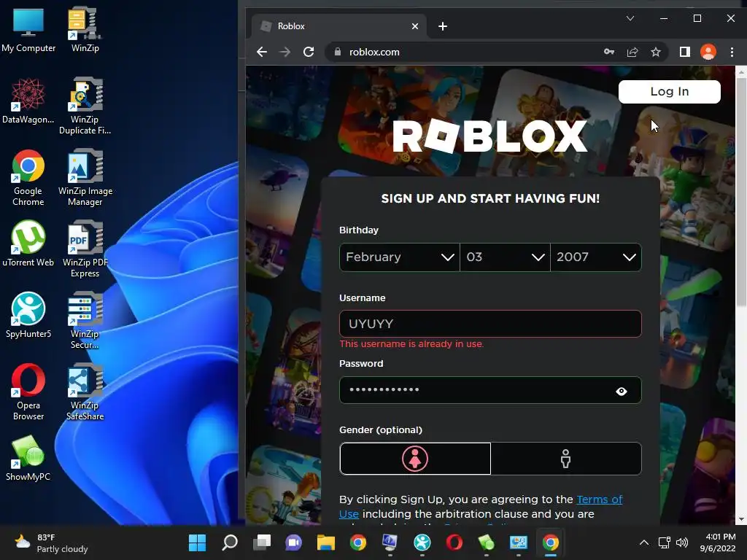The image size is (747, 560).
Task: Go back in Chrome browser
Action: pos(262,52)
